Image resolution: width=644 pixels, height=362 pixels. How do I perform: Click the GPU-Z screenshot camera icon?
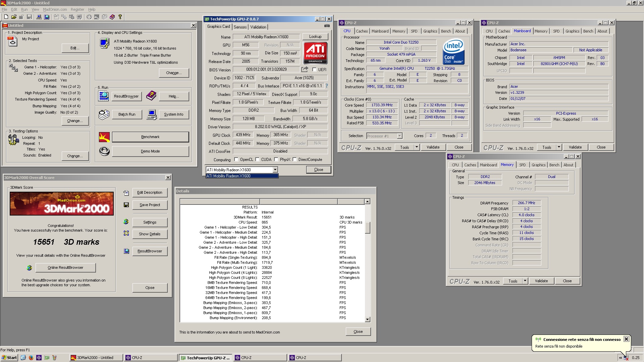327,26
